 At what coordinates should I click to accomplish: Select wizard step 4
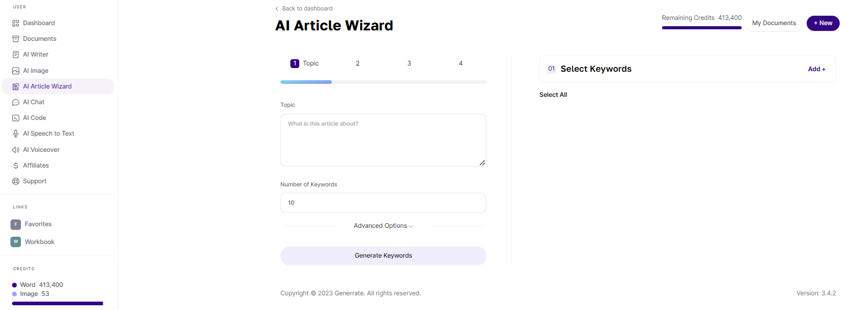[x=461, y=63]
